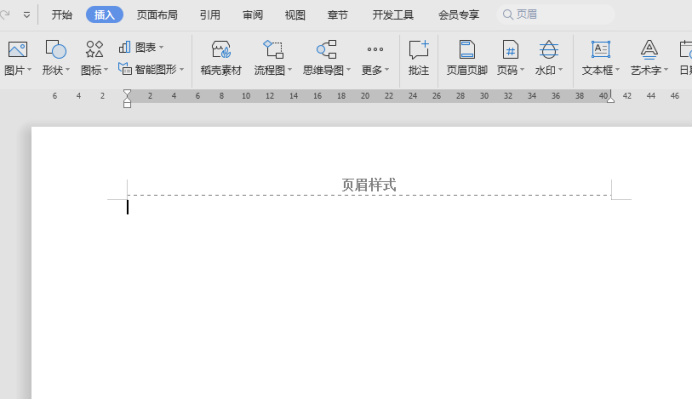
Task: Click the 页眉样式 header text
Action: pos(369,185)
